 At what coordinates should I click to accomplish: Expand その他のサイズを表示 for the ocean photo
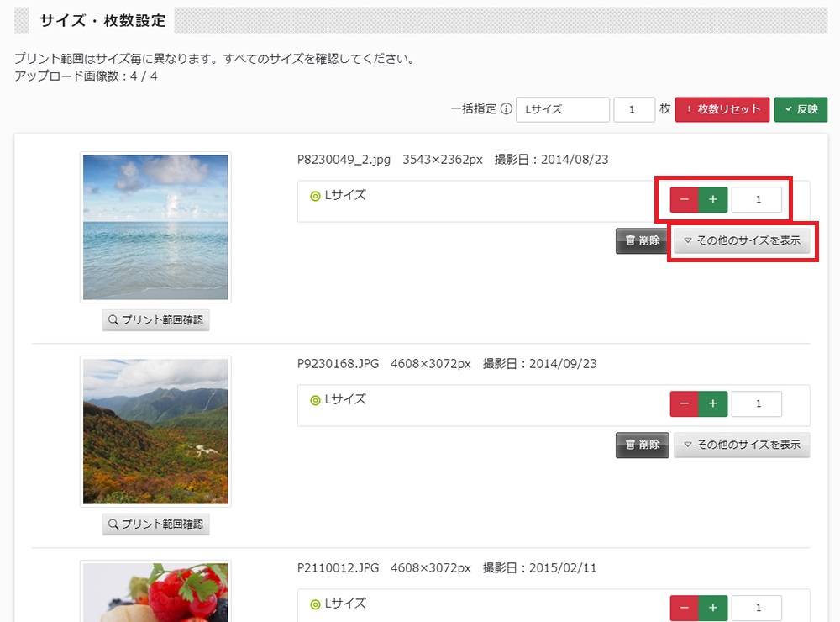coord(742,240)
